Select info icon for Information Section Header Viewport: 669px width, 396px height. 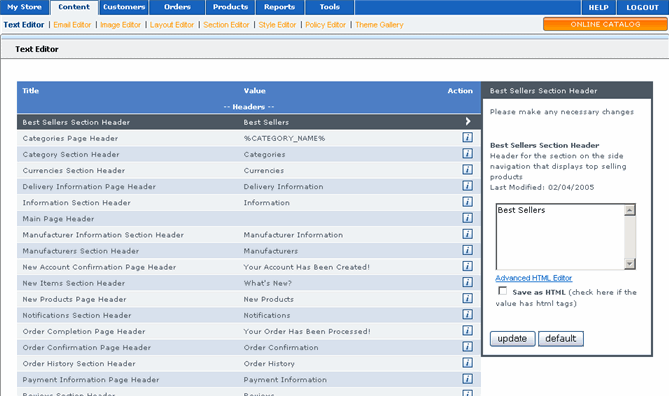[467, 202]
